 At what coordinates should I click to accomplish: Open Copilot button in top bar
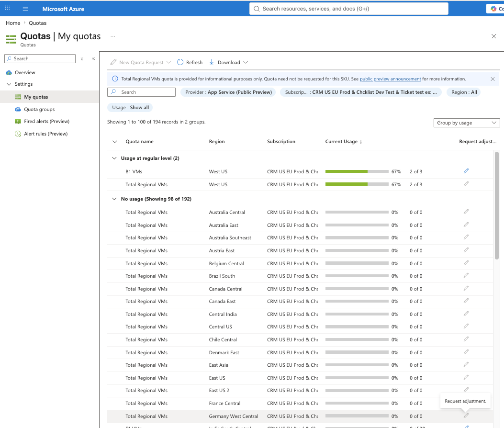(495, 9)
